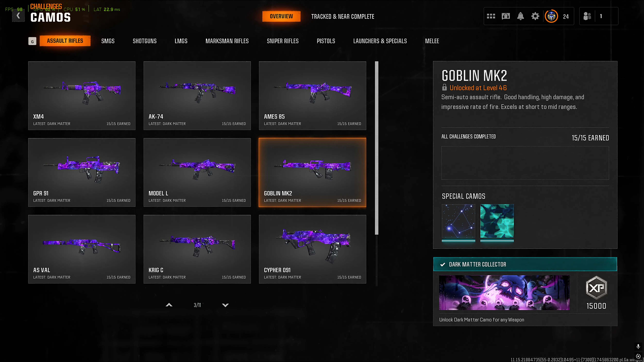This screenshot has width=644, height=362.
Task: Open the Sniper Rifles tab
Action: (x=282, y=41)
